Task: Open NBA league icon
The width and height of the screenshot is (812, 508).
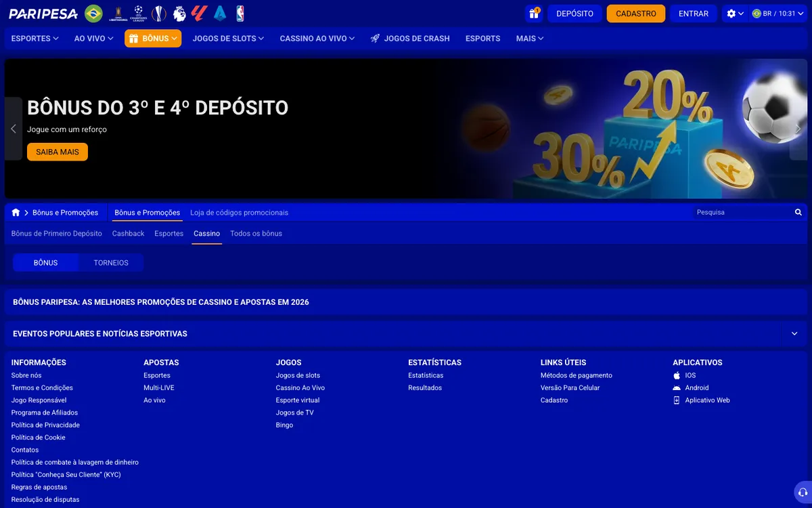Action: pos(240,14)
